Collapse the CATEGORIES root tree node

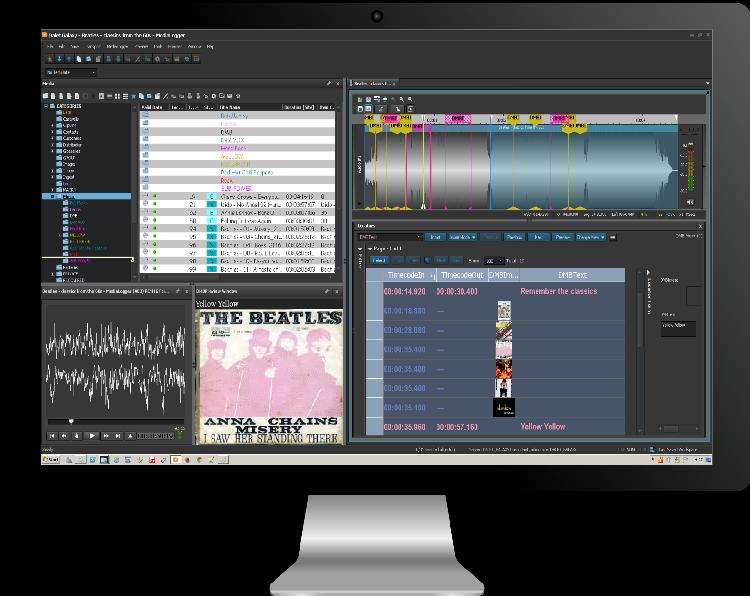point(46,105)
